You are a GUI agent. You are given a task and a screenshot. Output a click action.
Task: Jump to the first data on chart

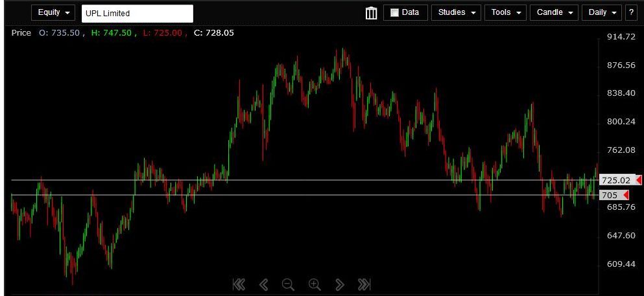[239, 284]
